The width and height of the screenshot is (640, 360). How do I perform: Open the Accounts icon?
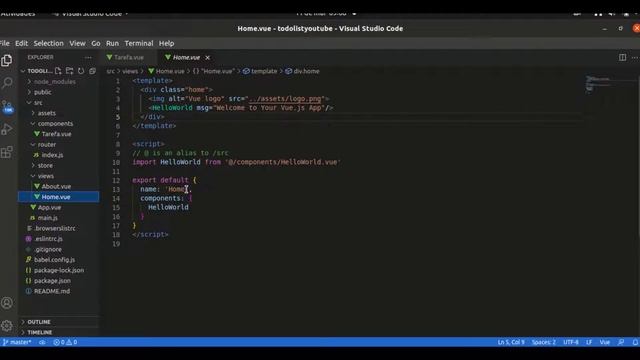click(x=7, y=303)
